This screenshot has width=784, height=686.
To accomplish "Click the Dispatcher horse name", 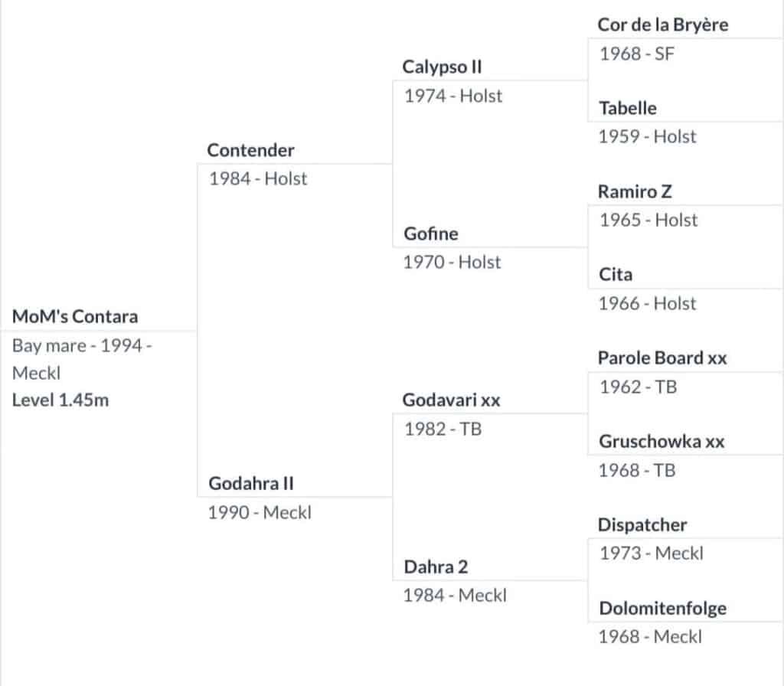I will pos(643,525).
